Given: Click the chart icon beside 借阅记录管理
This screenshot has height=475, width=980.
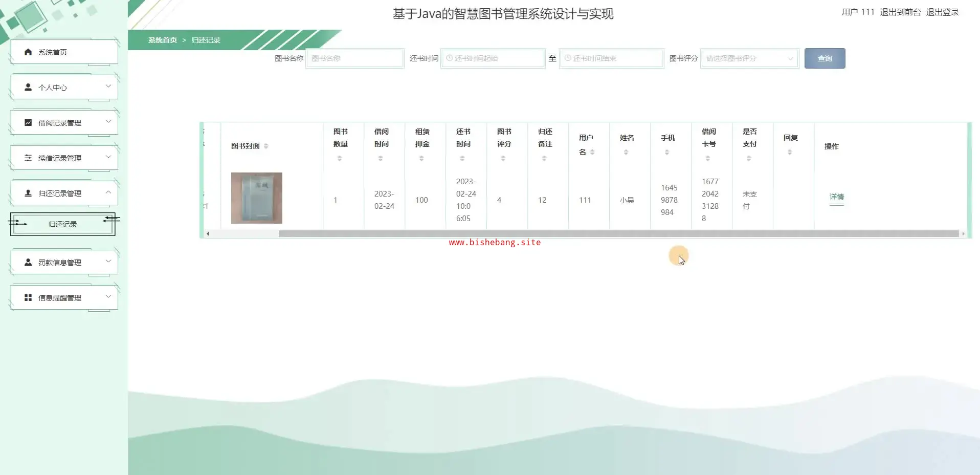Looking at the screenshot, I should click(x=28, y=123).
